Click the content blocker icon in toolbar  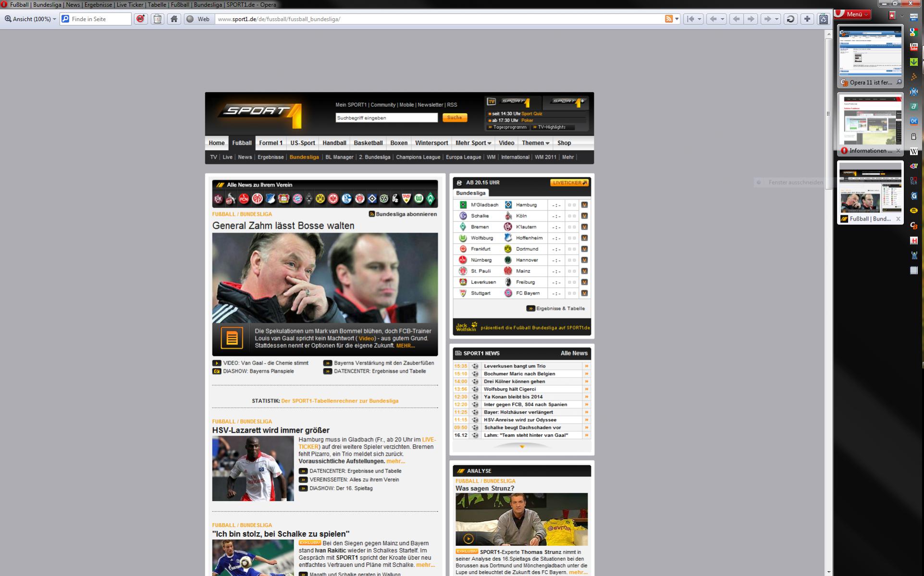(140, 19)
